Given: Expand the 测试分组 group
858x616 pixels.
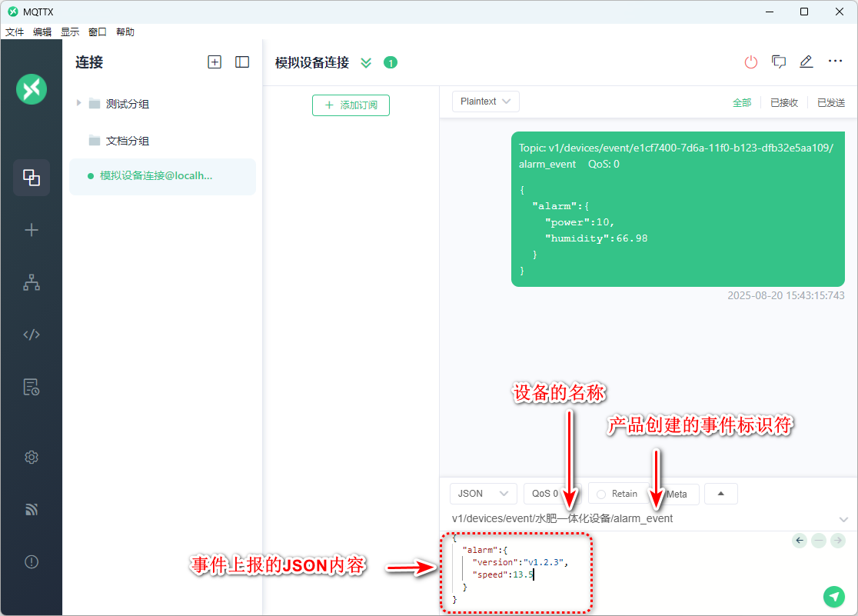Looking at the screenshot, I should coord(79,103).
